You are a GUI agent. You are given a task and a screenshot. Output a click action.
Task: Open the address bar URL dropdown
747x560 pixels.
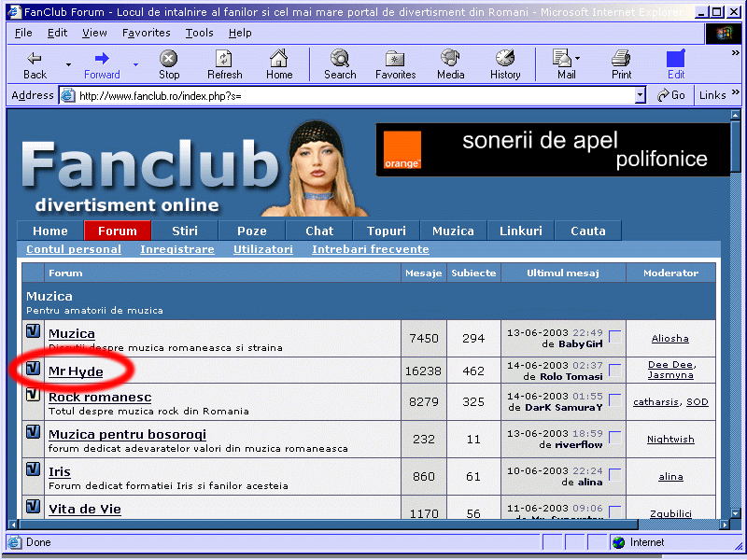click(641, 96)
